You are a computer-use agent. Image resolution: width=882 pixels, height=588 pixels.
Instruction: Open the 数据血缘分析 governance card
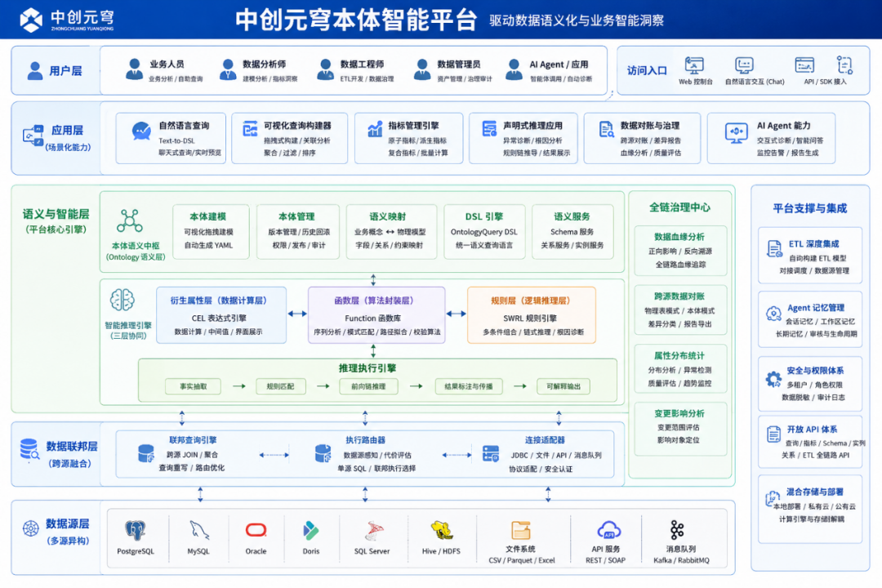click(x=680, y=251)
